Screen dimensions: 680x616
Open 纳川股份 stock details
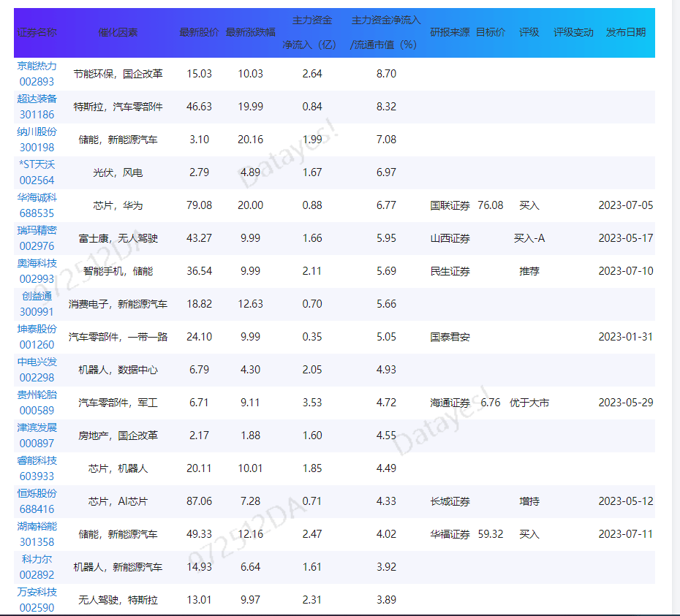tap(37, 132)
